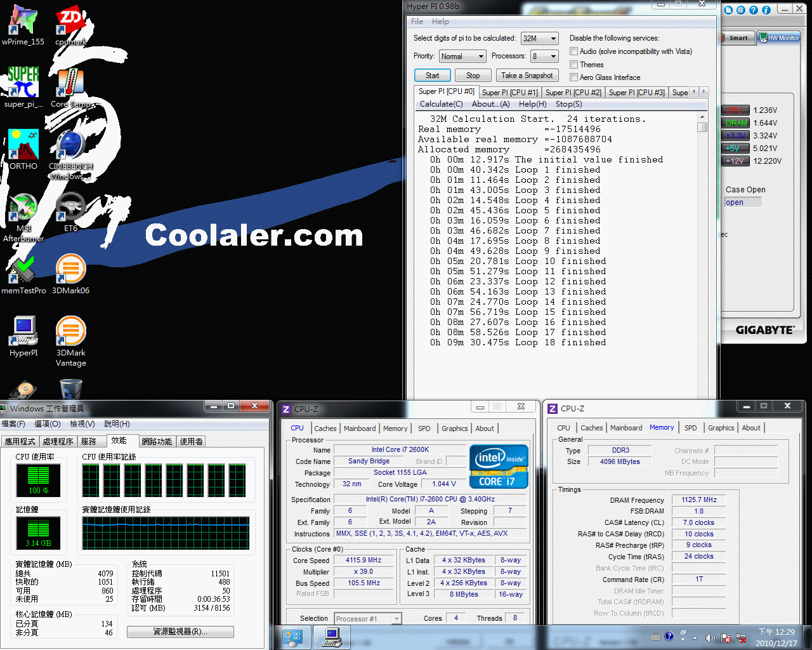The height and width of the screenshot is (650, 812).
Task: Open memTestPro desktop icon
Action: coord(23,274)
